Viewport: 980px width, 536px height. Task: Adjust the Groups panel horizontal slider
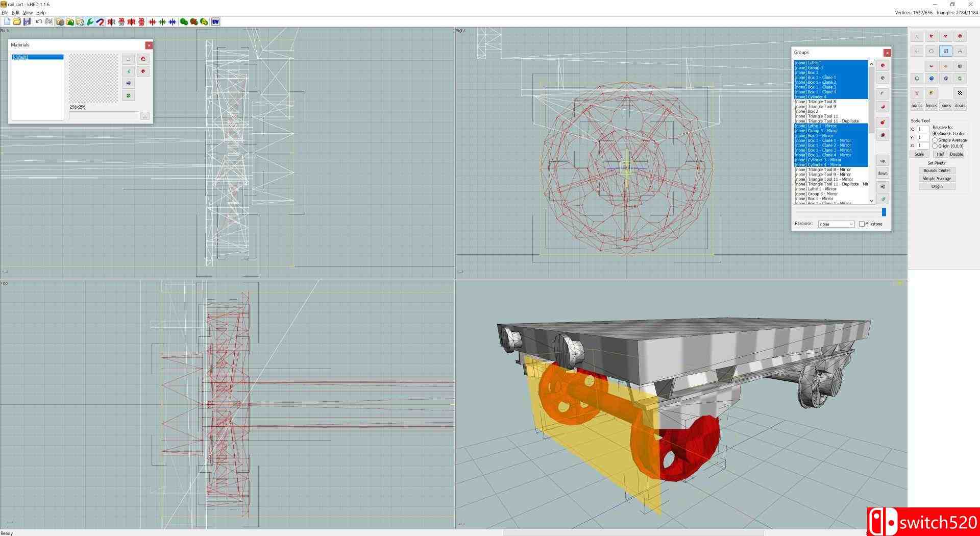point(884,212)
